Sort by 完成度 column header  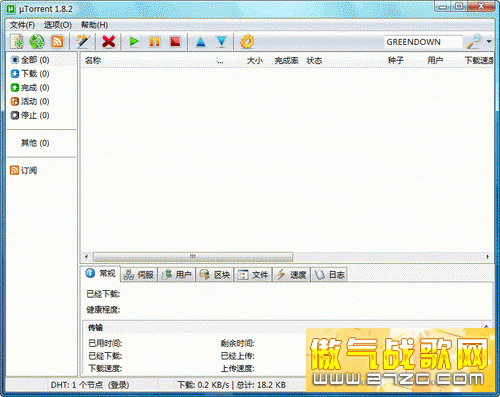click(x=286, y=61)
